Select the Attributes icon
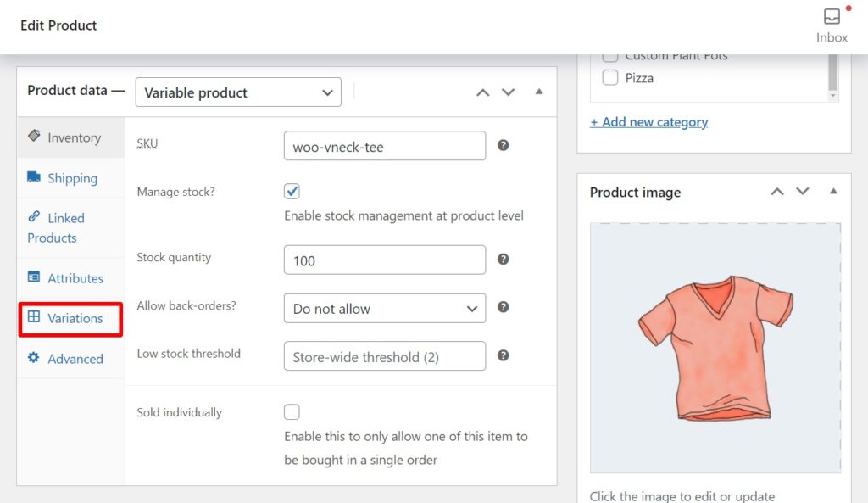 pyautogui.click(x=34, y=277)
